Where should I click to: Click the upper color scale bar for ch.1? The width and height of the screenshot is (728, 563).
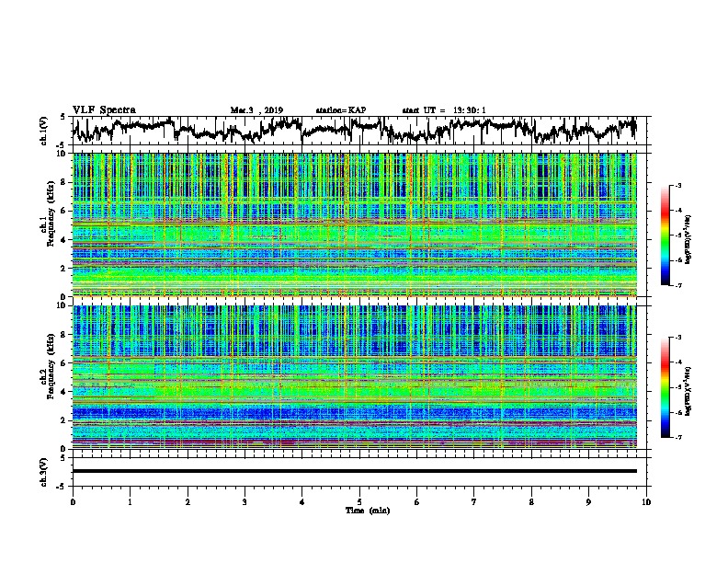(x=665, y=236)
